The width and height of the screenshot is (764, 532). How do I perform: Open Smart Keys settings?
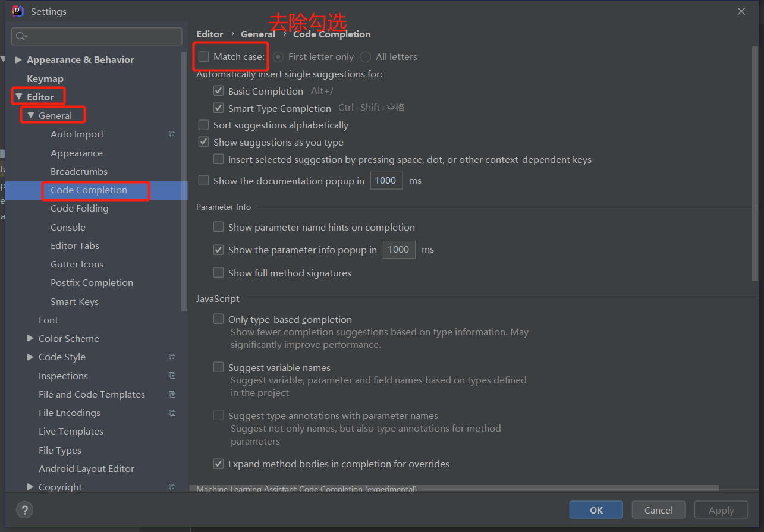75,301
